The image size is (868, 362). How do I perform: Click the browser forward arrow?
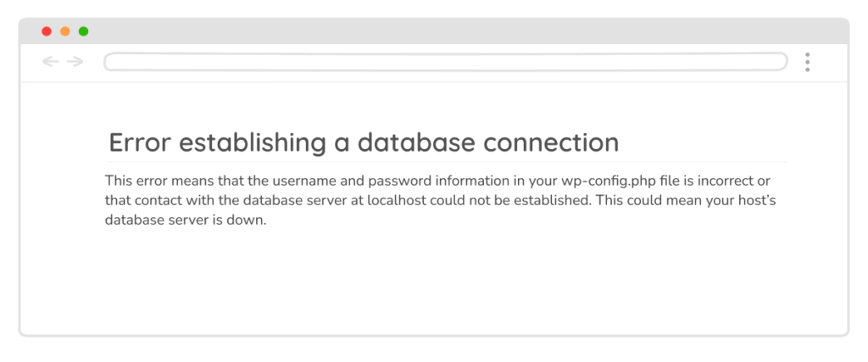coord(75,61)
